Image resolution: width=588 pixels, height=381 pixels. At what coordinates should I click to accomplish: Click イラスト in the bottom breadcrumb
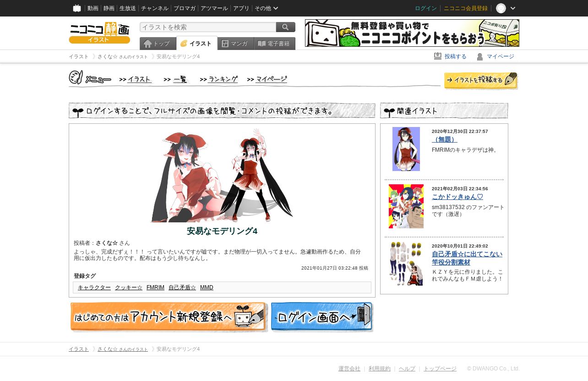[79, 349]
